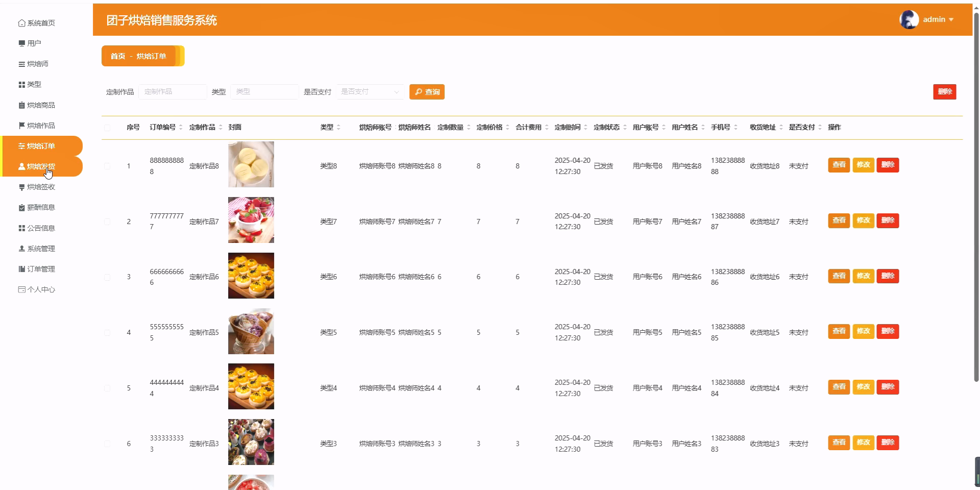Check the row for order 3333333333
The width and height of the screenshot is (980, 490).
[x=107, y=444]
